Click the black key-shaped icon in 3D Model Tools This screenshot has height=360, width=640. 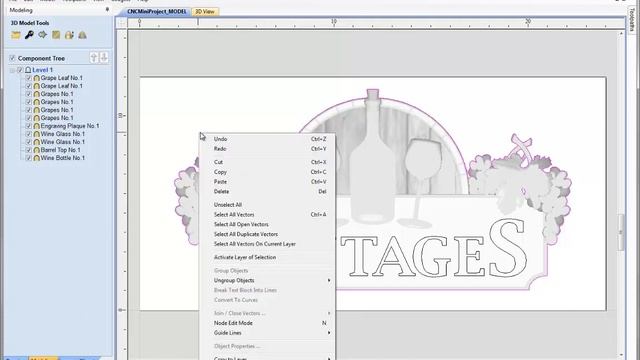29,35
